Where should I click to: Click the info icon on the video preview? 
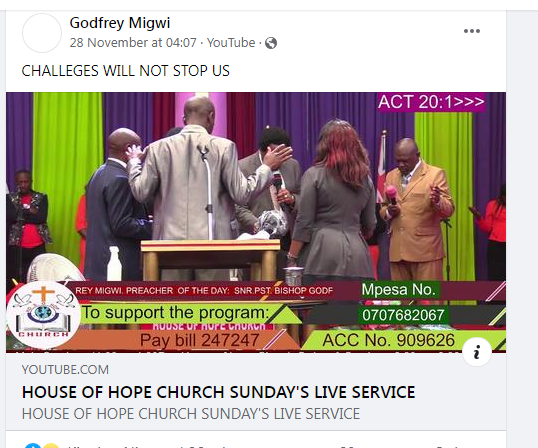coord(477,352)
